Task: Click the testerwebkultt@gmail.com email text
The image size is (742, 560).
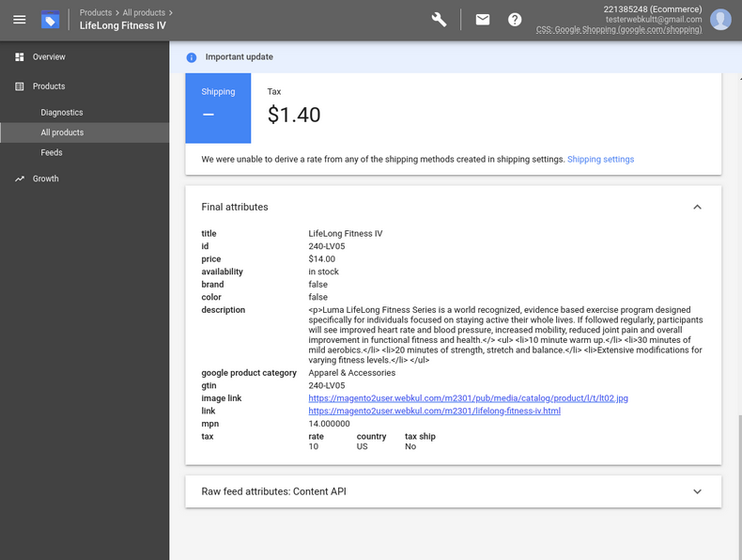Action: point(654,20)
